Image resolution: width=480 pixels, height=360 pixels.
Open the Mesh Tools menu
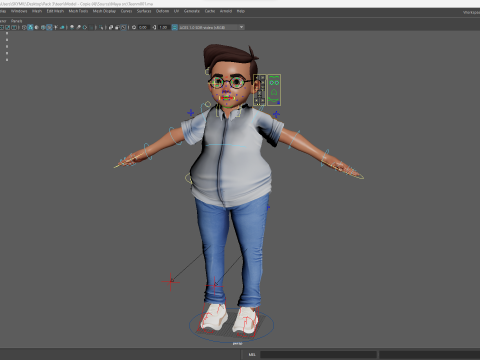[x=78, y=11]
